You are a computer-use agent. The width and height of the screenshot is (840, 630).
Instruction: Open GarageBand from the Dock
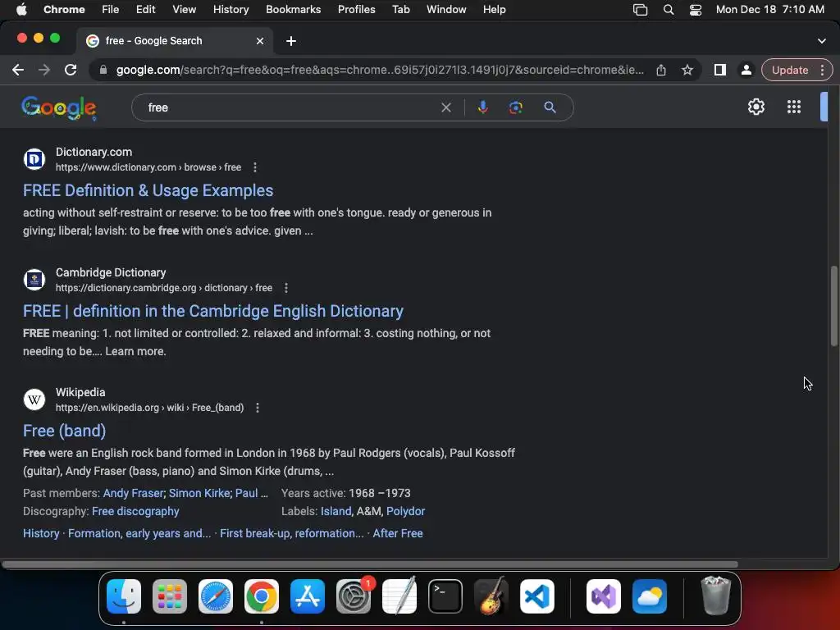point(491,596)
